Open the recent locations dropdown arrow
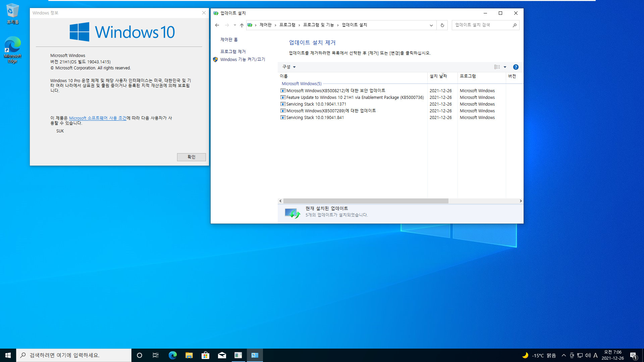 pyautogui.click(x=235, y=25)
